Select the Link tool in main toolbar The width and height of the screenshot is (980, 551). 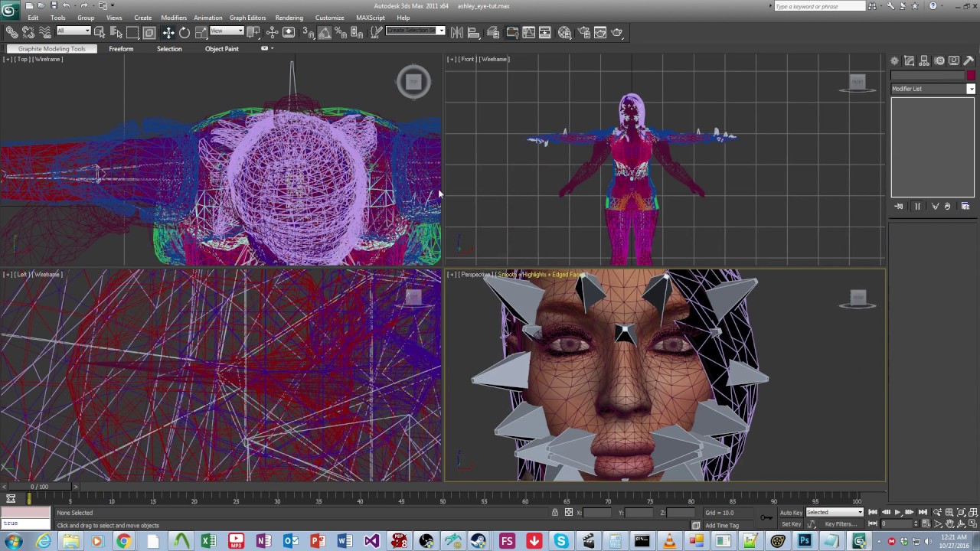[11, 32]
